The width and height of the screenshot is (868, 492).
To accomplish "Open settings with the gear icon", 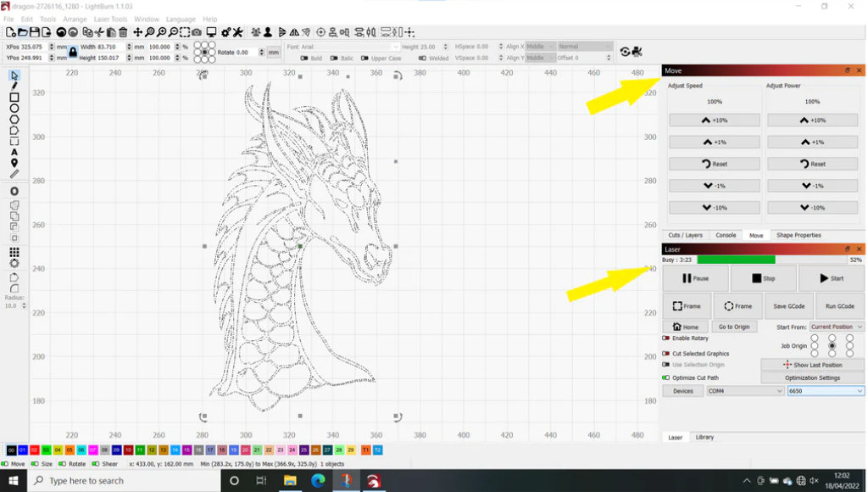I will click(225, 33).
